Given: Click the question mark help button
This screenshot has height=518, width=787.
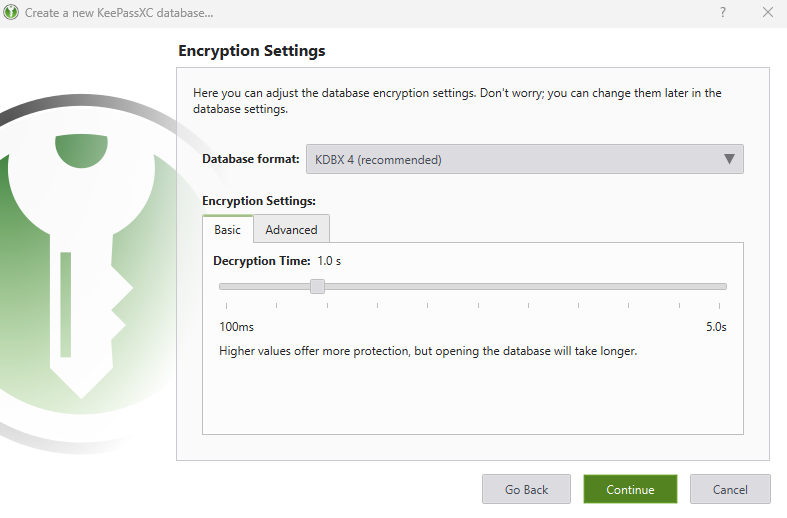Looking at the screenshot, I should point(723,13).
